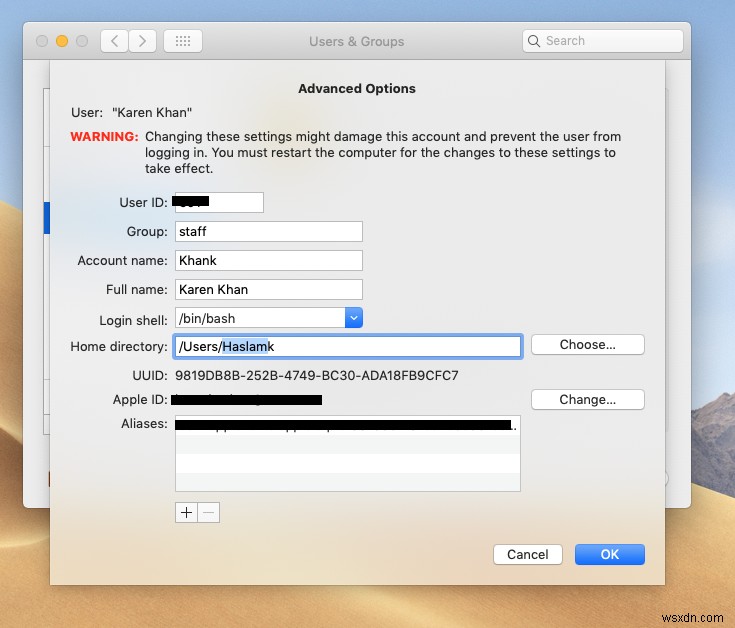The height and width of the screenshot is (628, 735).
Task: Click the magnifier icon in Search
Action: (x=533, y=41)
